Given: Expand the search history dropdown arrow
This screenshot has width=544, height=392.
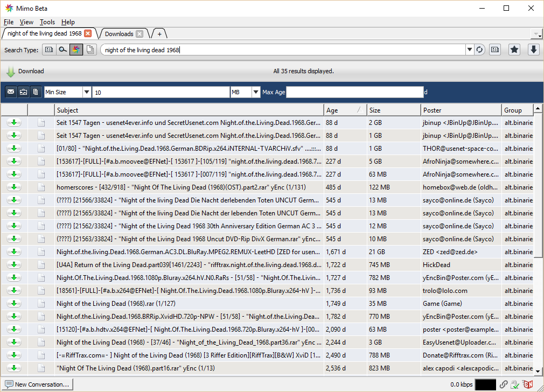Looking at the screenshot, I should tap(469, 50).
